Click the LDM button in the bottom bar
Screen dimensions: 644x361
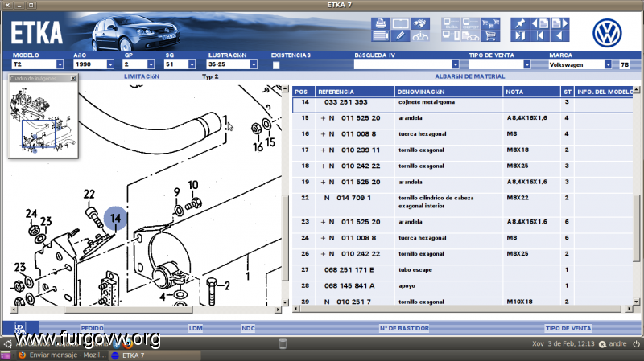click(196, 328)
